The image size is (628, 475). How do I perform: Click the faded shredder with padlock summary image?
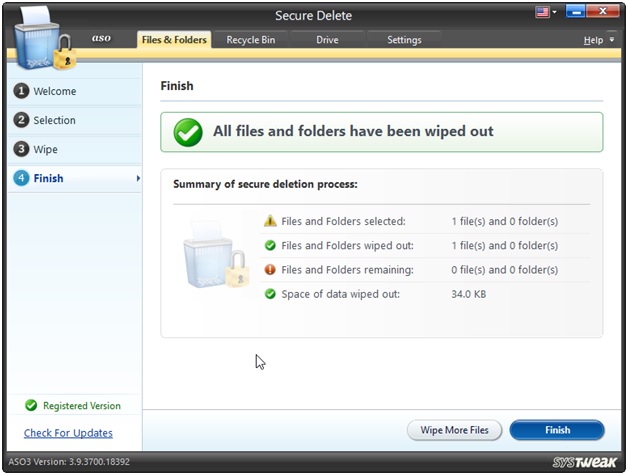(216, 254)
